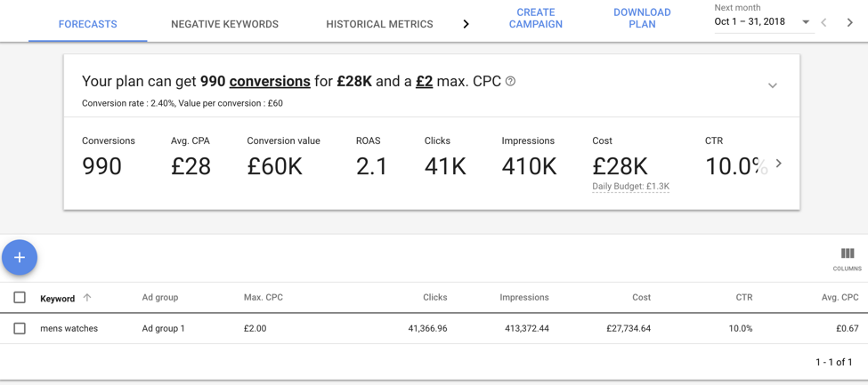Switch to the Negative Keywords tab
Image resolution: width=868 pixels, height=385 pixels.
(224, 24)
